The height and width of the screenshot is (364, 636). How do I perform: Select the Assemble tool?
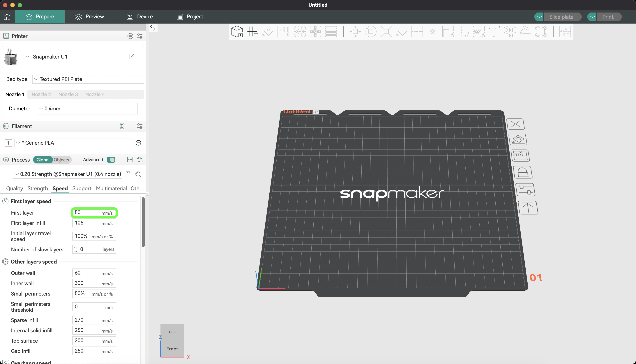(x=525, y=31)
